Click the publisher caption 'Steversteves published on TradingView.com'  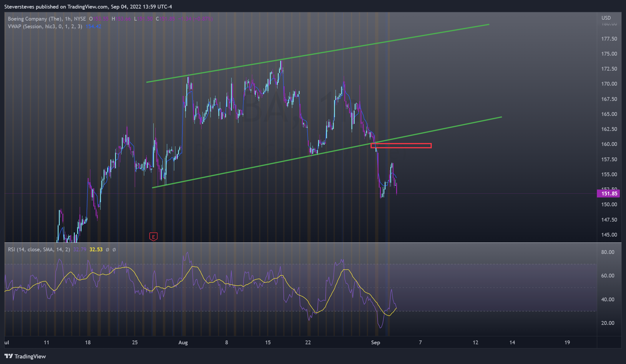click(x=56, y=7)
